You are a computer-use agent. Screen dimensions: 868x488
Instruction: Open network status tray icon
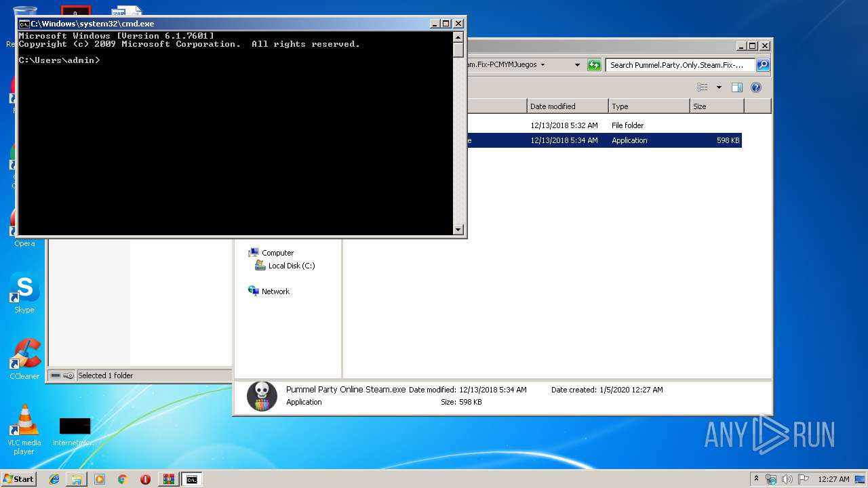point(771,479)
